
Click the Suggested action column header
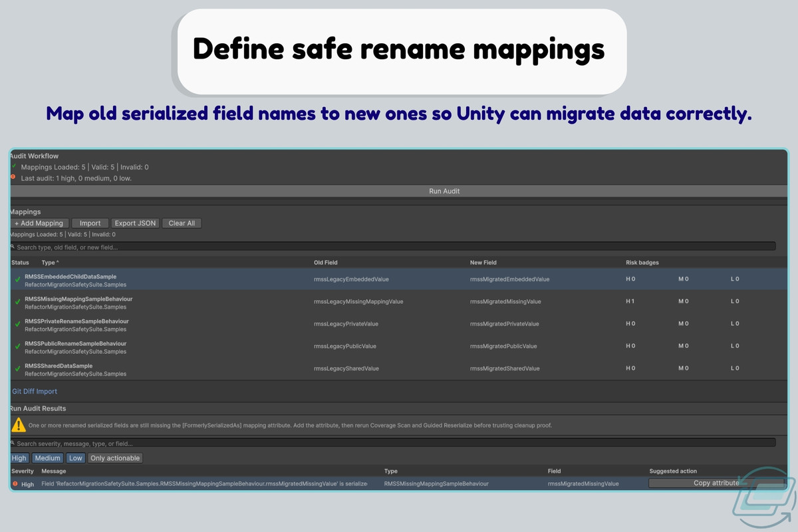pyautogui.click(x=673, y=471)
